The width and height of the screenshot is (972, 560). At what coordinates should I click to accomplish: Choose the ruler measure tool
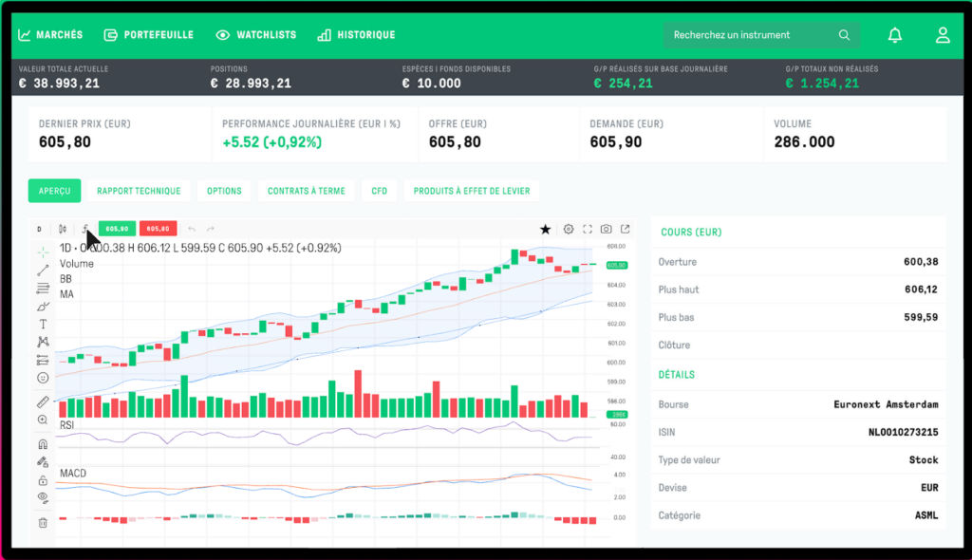pyautogui.click(x=43, y=402)
